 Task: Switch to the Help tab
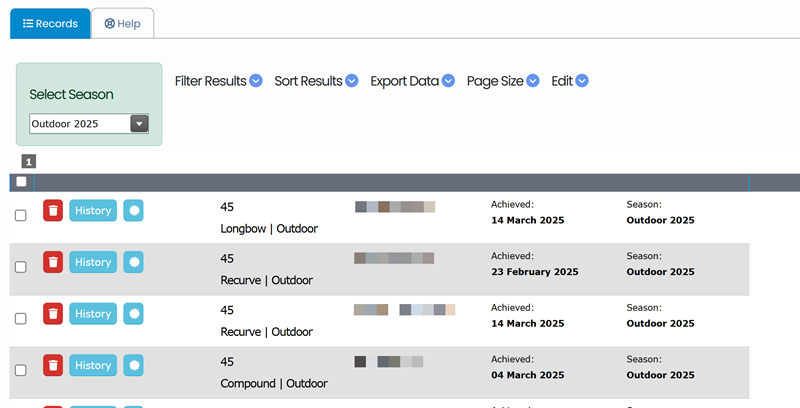click(122, 23)
